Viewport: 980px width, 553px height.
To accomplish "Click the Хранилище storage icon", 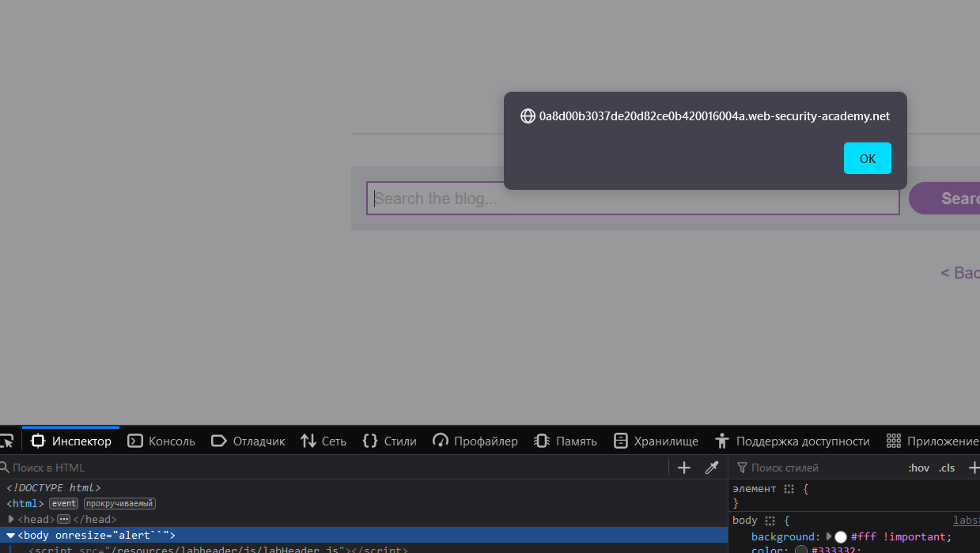I will point(621,441).
